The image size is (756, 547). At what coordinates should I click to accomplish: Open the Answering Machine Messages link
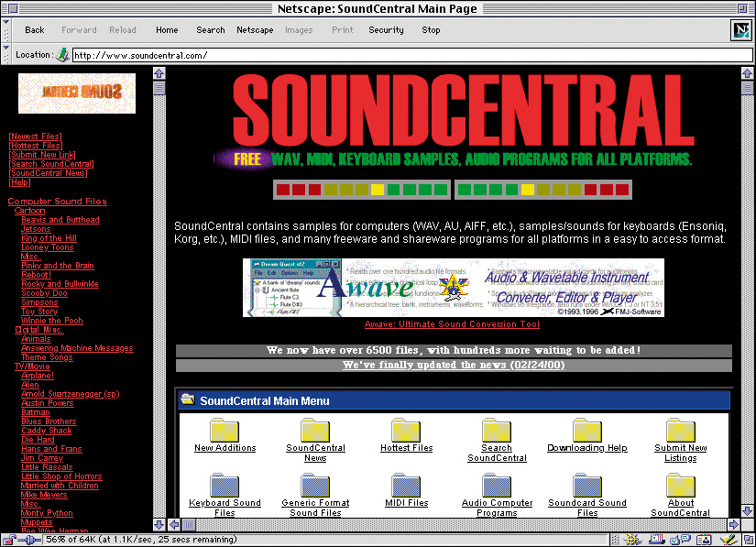tap(77, 348)
